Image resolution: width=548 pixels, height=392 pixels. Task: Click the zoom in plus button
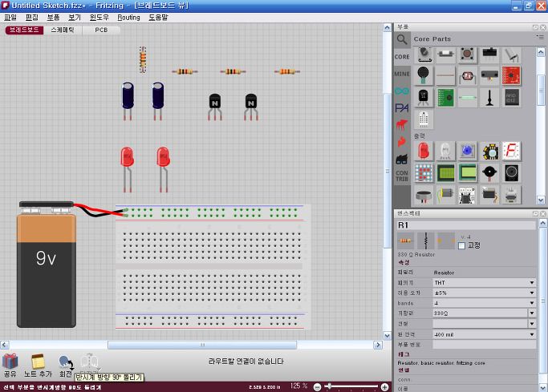(384, 386)
